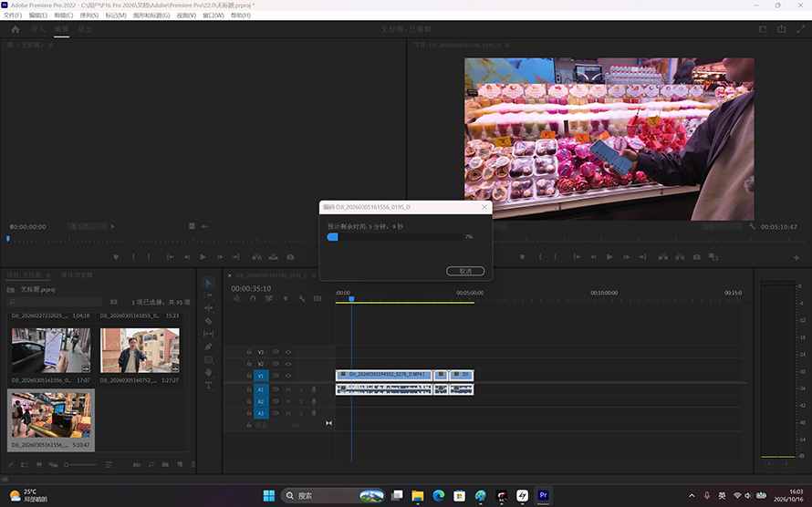
Task: Play the Program monitor
Action: coord(609,256)
